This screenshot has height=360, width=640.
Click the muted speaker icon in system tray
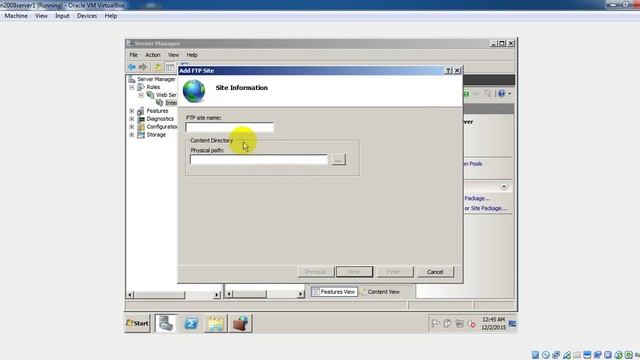pos(471,324)
